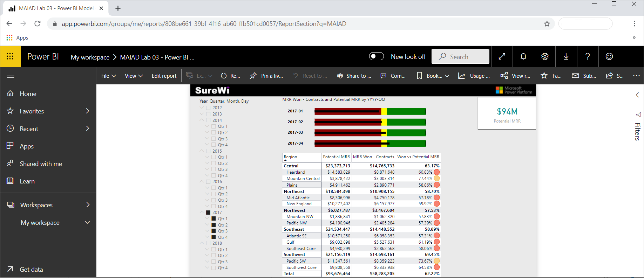Click the My workspace breadcrumb

[x=90, y=57]
